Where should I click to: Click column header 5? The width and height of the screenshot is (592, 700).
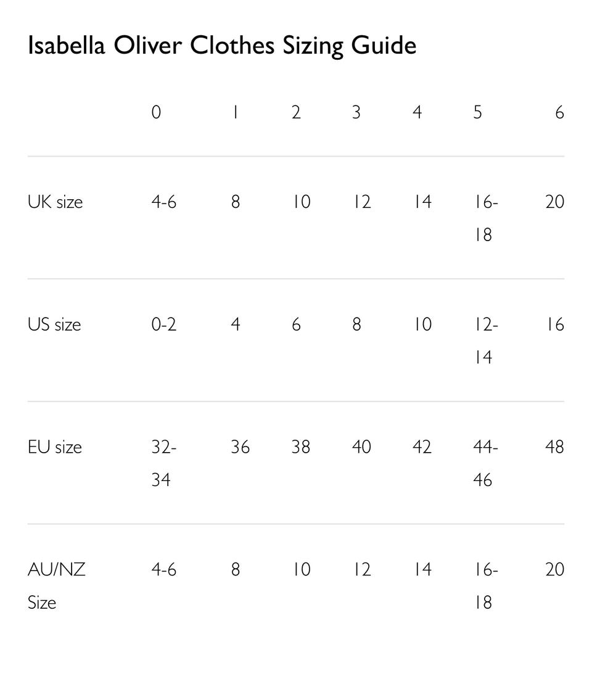pyautogui.click(x=478, y=112)
